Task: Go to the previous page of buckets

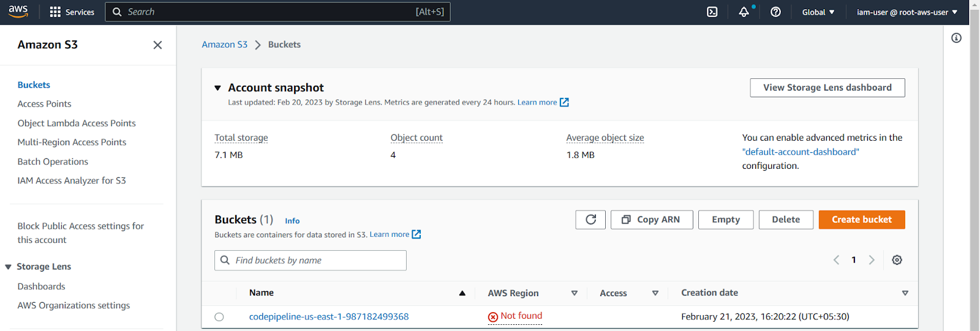Action: 836,260
